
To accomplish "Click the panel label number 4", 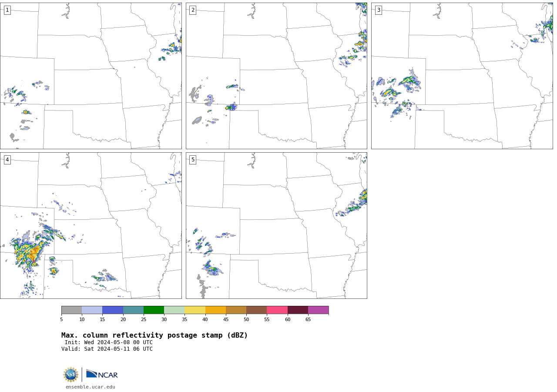I will pyautogui.click(x=7, y=160).
